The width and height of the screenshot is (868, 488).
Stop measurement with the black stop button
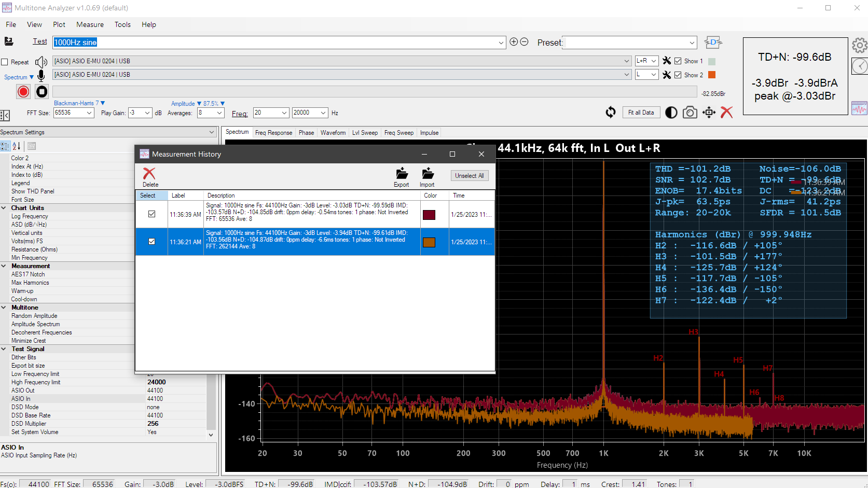click(42, 92)
